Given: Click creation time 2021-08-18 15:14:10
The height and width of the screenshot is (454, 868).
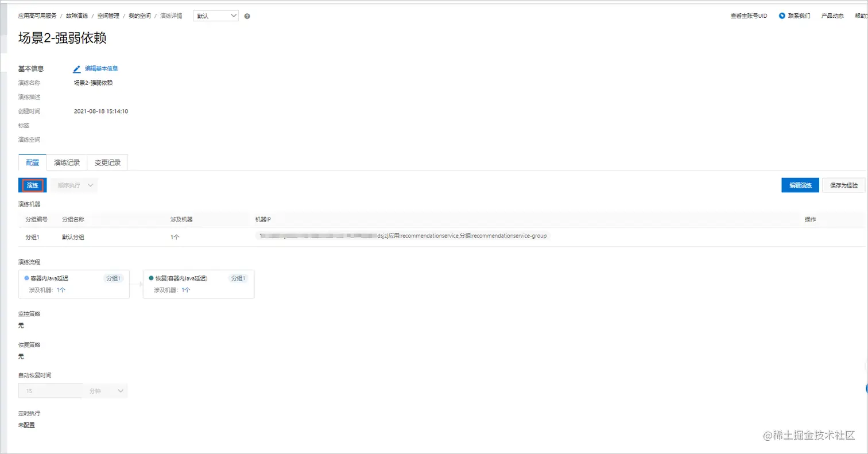Looking at the screenshot, I should pyautogui.click(x=101, y=111).
